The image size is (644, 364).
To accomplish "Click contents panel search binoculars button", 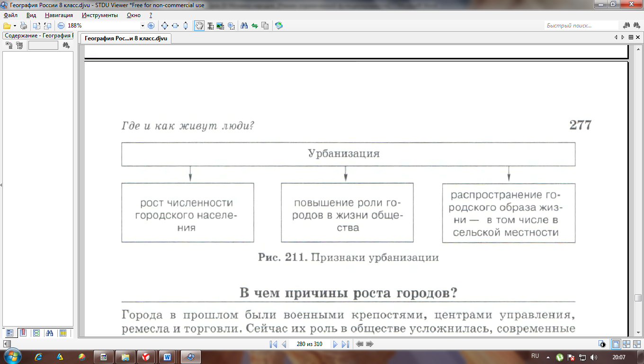I will pyautogui.click(x=66, y=45).
